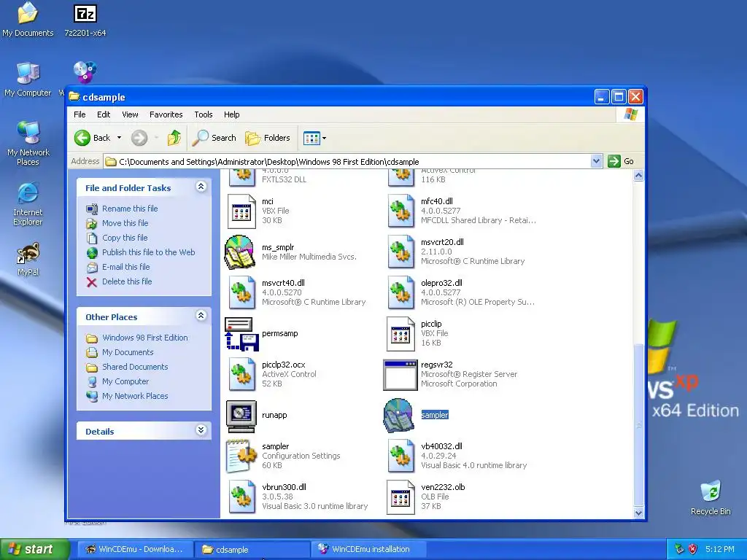Select the picclip VBX file icon
The image size is (747, 560).
400,334
